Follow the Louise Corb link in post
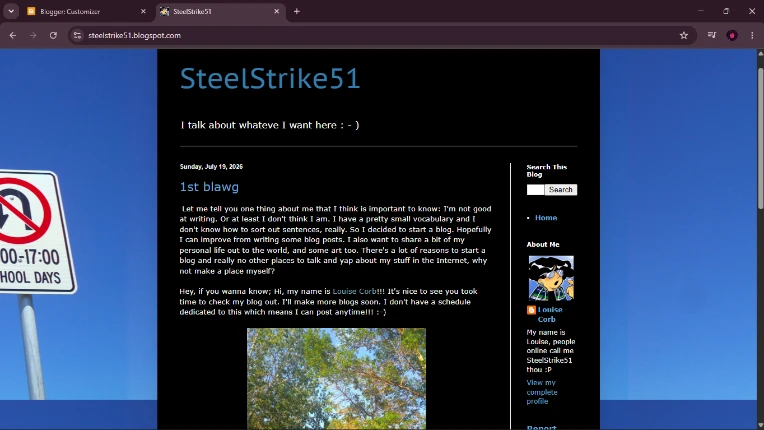The height and width of the screenshot is (430, 764). (x=354, y=291)
